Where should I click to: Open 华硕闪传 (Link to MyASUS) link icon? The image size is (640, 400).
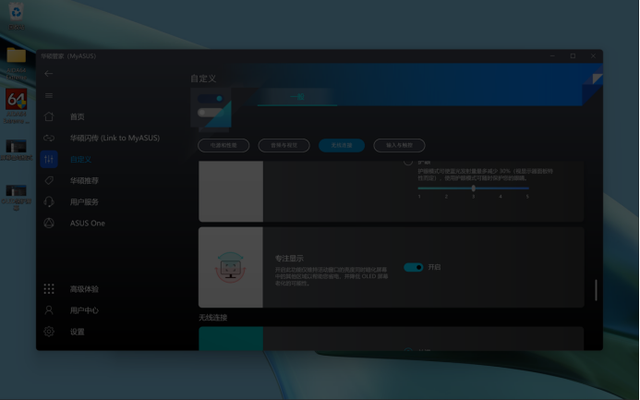[x=49, y=138]
